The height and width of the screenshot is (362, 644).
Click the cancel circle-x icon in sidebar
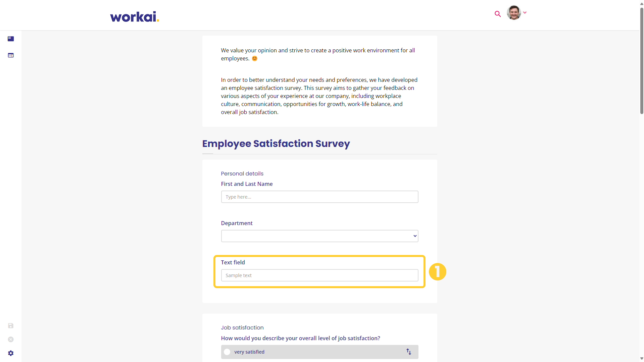[11, 340]
